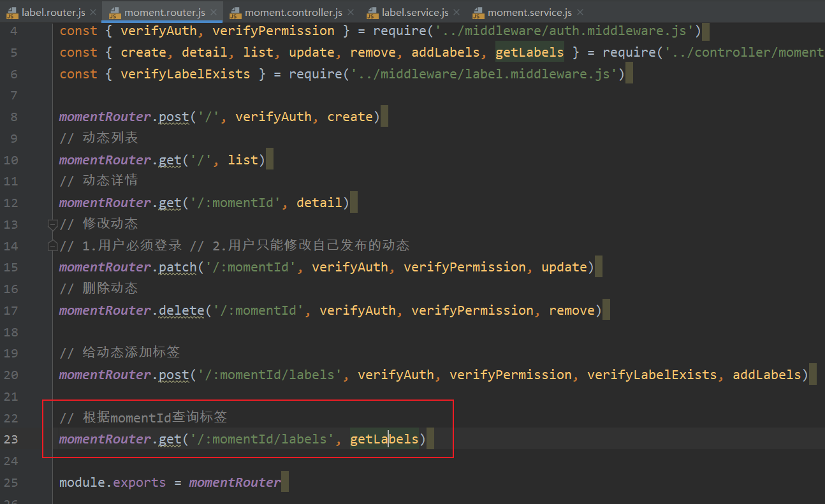Close the label.router.js tab
Viewport: 825px width, 504px height.
(x=93, y=12)
